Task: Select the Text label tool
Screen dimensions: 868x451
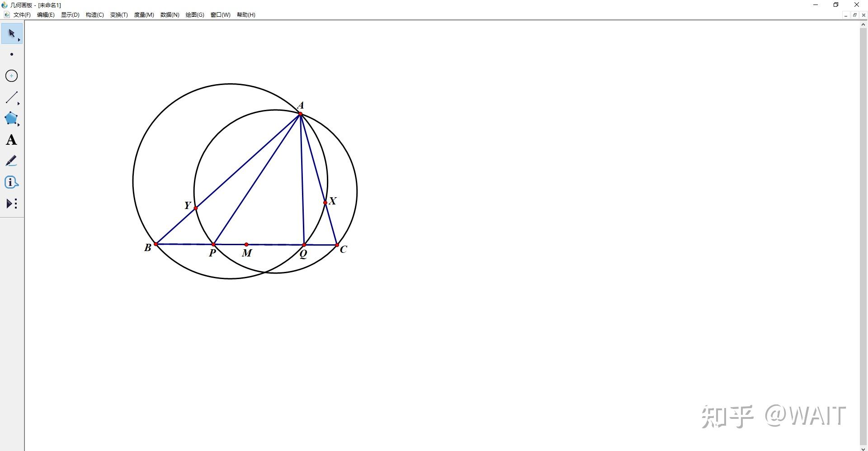Action: [12, 140]
